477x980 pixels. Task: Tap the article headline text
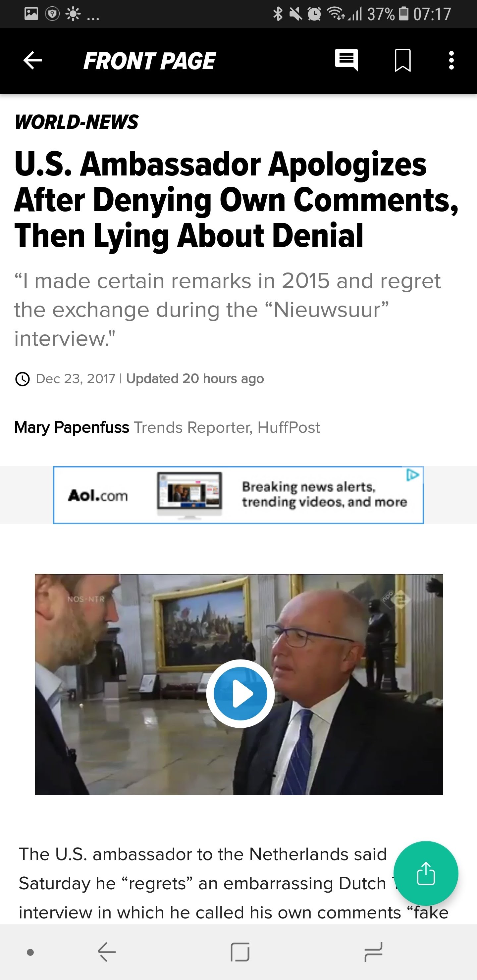tap(237, 199)
